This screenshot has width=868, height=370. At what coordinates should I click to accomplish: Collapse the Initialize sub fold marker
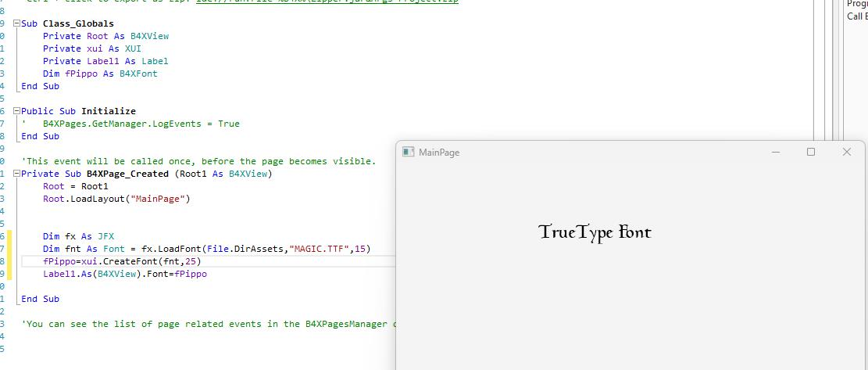tap(16, 111)
